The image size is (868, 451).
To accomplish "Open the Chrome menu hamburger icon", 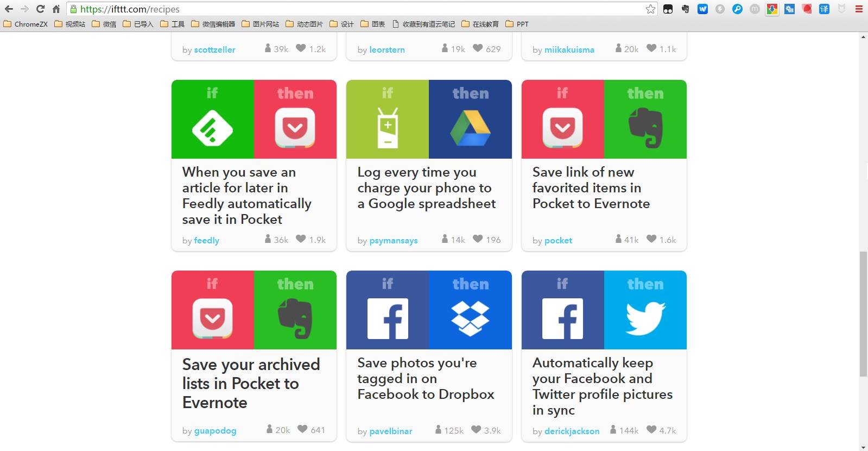I will 859,9.
